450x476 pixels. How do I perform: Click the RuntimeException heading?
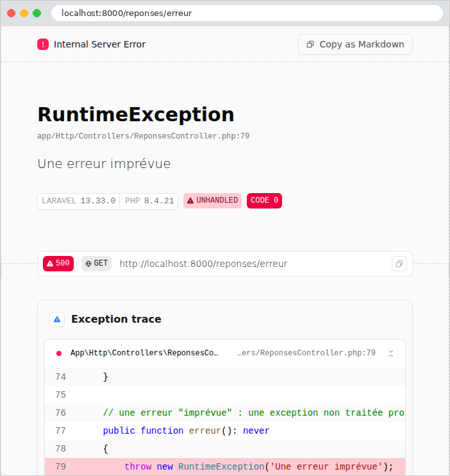click(x=136, y=115)
